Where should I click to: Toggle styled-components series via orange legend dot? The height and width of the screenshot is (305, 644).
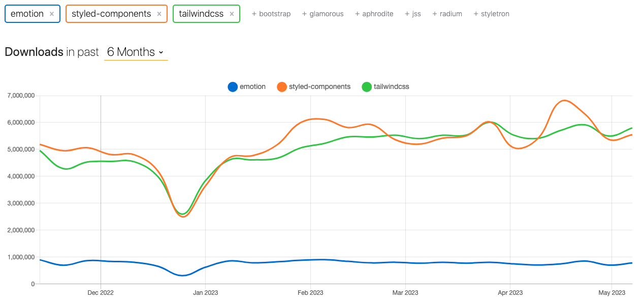pos(282,87)
